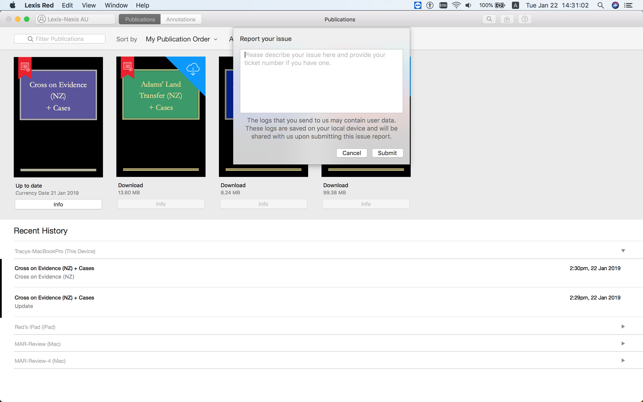Click red bookmark on Adams' Land Transfer
This screenshot has width=643, height=402.
(128, 67)
